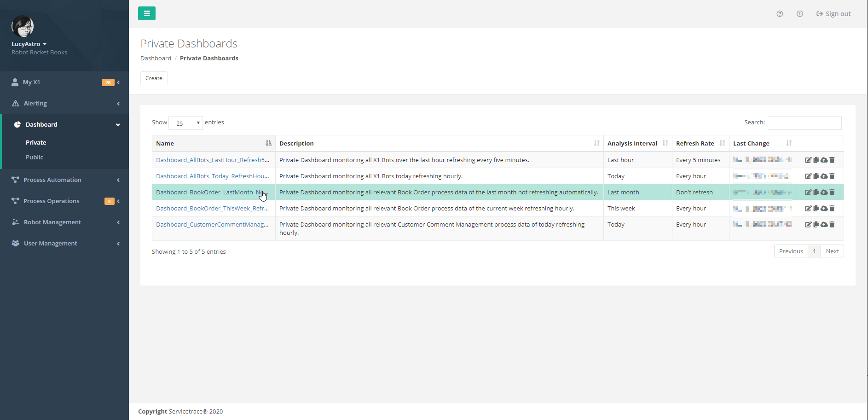Screen dimensions: 868x420
Task: Open the Dashboard_AllBots_LastHour_Refresh5 dashboard link
Action: pos(213,160)
